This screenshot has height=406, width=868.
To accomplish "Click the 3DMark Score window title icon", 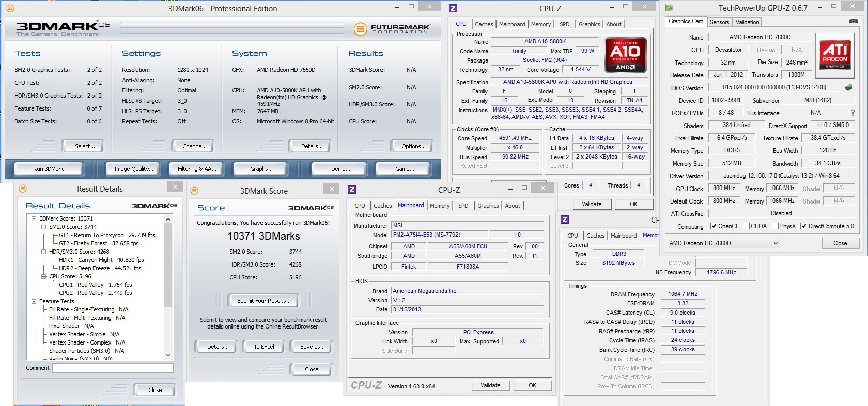I will pyautogui.click(x=194, y=191).
